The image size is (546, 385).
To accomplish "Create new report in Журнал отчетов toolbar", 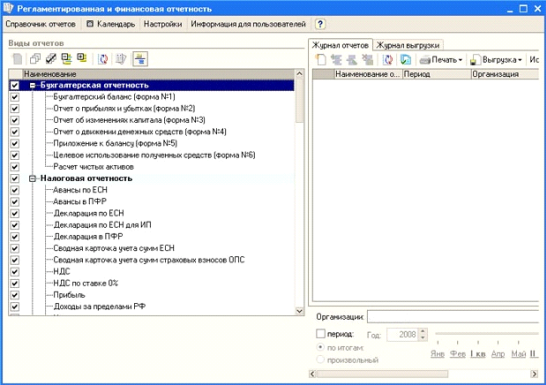I will pyautogui.click(x=321, y=60).
